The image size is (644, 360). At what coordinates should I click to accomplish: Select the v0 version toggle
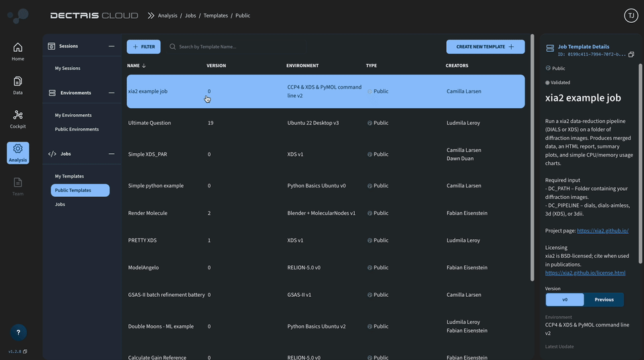565,300
